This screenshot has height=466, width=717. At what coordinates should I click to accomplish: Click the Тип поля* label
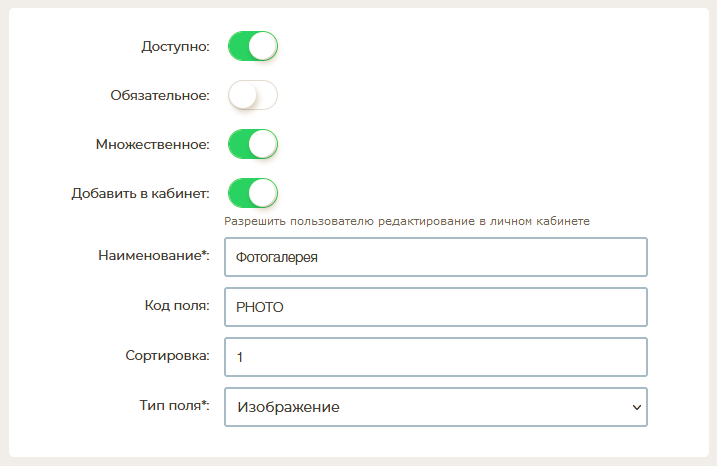pyautogui.click(x=174, y=405)
